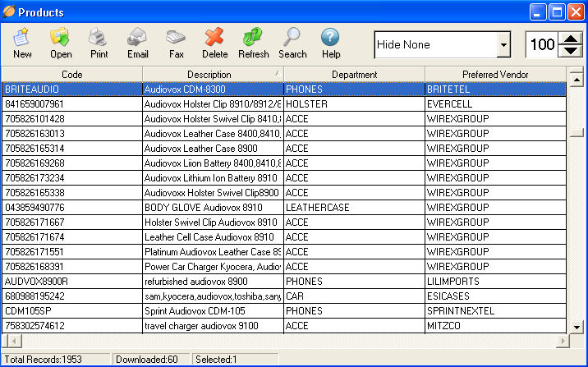Viewport: 588px width, 367px height.
Task: Click the refurbished audiovox 8900 description
Action: [213, 282]
